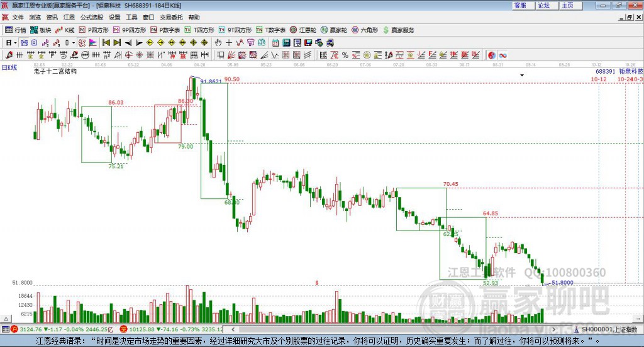This screenshot has height=347, width=644.
Task: Click the 主页 homepage button
Action: [571, 5]
